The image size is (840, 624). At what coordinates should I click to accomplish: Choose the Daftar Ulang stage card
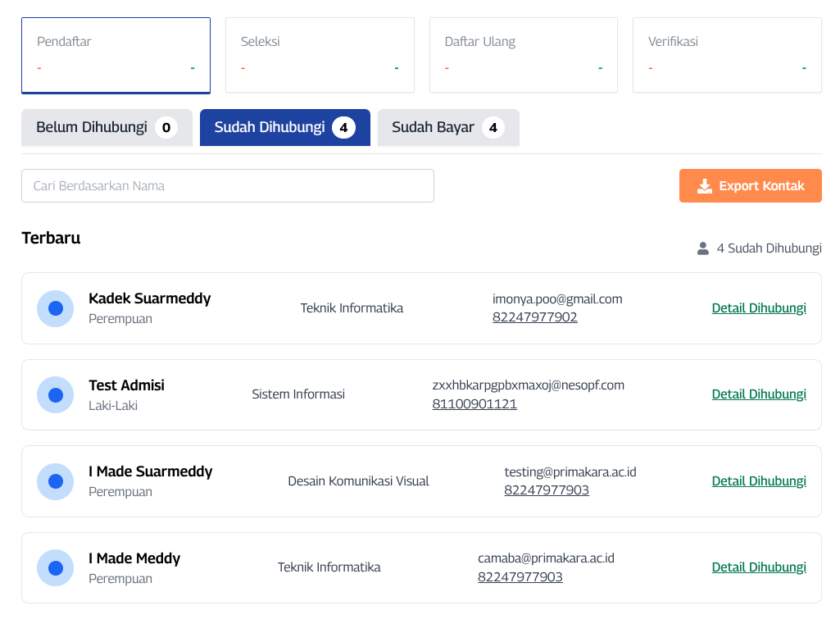click(x=523, y=55)
